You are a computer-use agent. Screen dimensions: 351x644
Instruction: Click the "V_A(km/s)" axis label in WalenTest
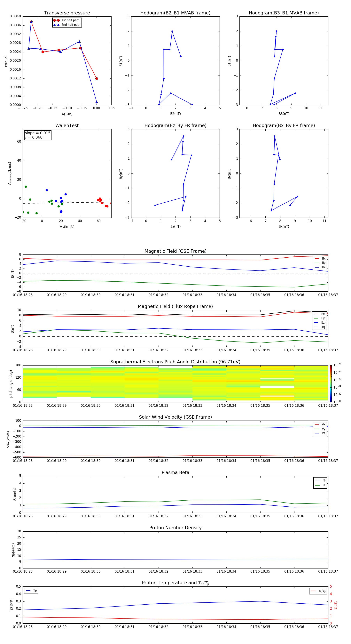67,227
